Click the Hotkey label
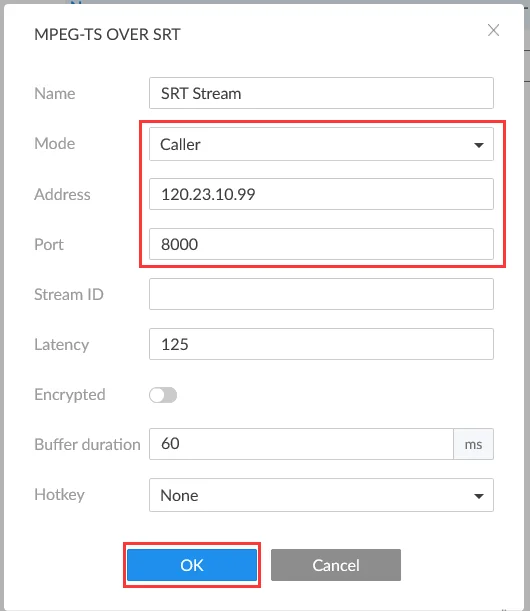The height and width of the screenshot is (611, 530). pos(59,495)
